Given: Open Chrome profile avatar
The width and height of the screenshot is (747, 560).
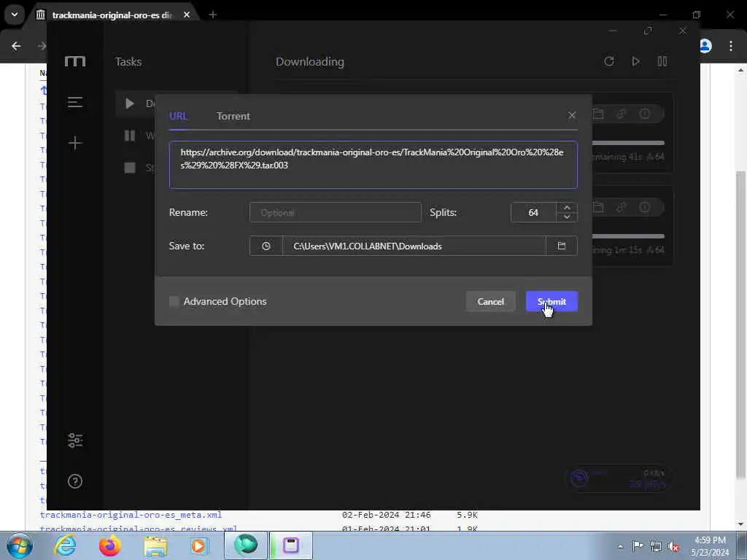Looking at the screenshot, I should point(705,46).
